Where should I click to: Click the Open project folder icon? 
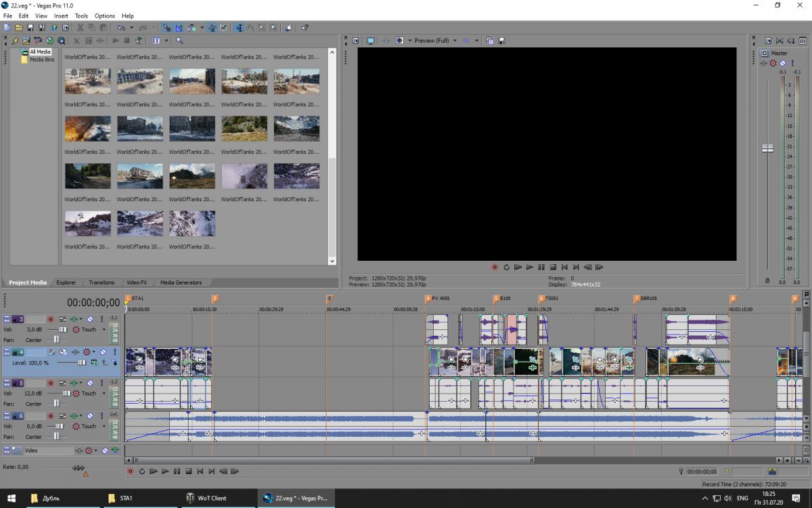click(x=19, y=28)
